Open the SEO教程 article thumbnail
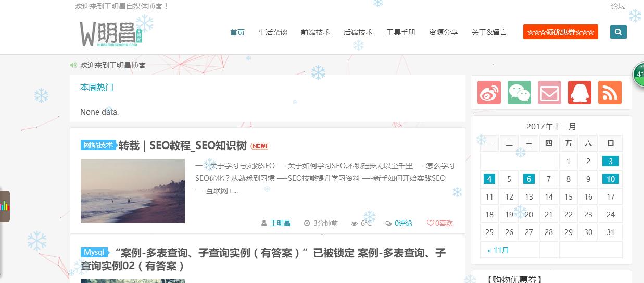 [x=133, y=191]
